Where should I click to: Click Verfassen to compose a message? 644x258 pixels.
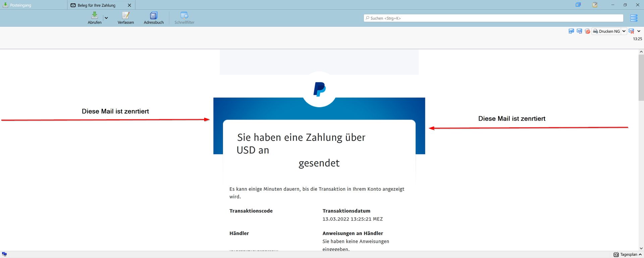[x=126, y=18]
